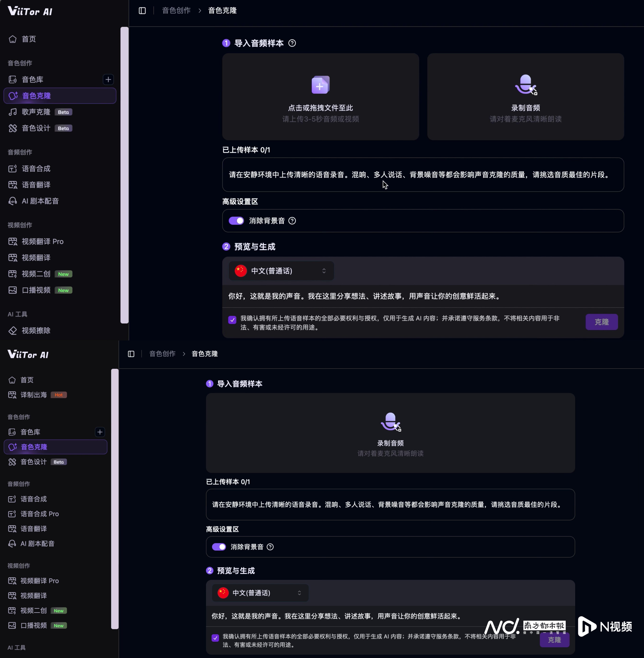Open 语音合成 Pro sidebar item
This screenshot has height=658, width=644.
pos(39,514)
